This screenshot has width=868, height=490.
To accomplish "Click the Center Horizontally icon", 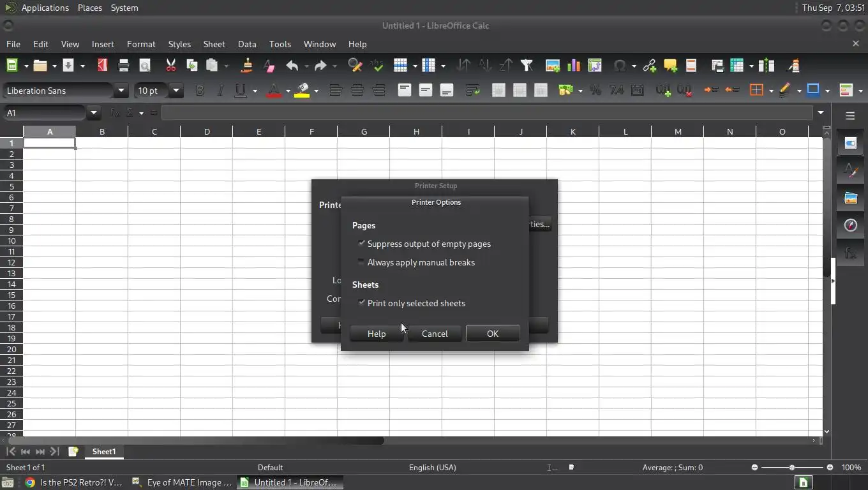I will point(357,91).
